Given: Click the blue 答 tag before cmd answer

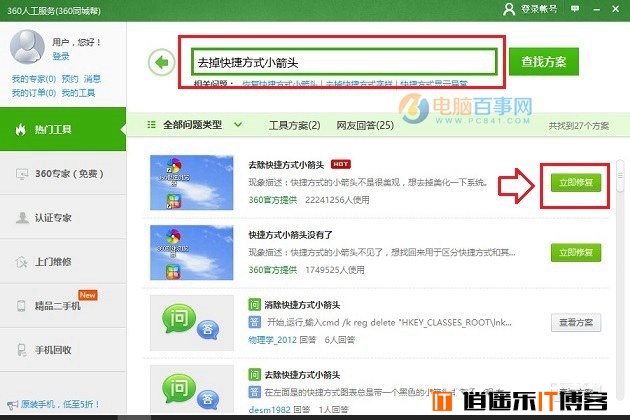Looking at the screenshot, I should tap(254, 322).
